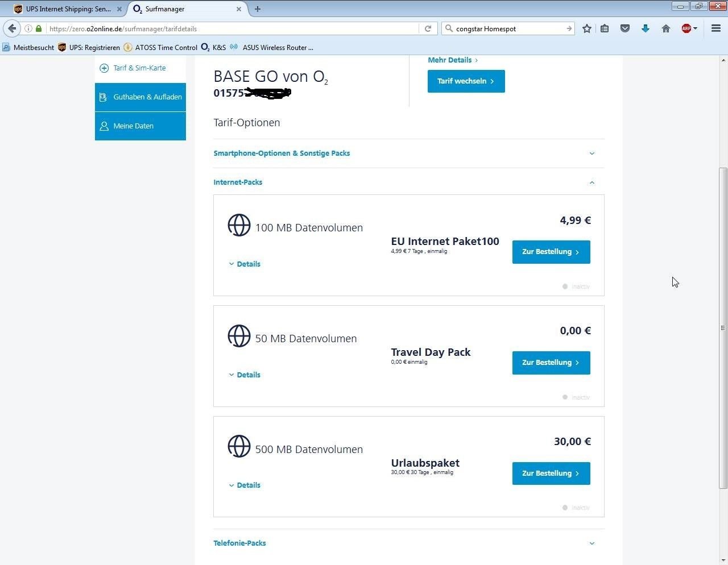728x565 pixels.
Task: Click the Urlaubspaket heading
Action: 425,463
